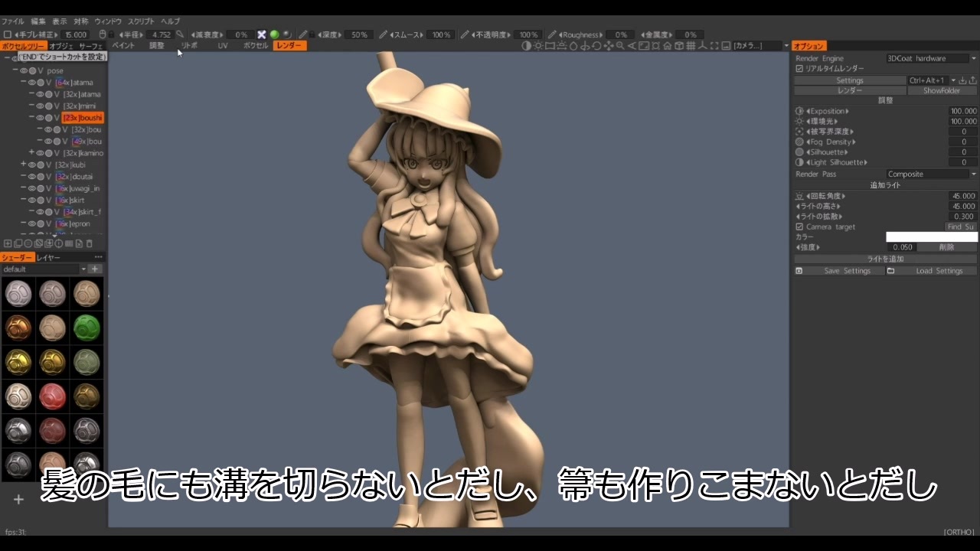Click the white light color swatch
Screen dimensions: 980x551
click(x=932, y=237)
